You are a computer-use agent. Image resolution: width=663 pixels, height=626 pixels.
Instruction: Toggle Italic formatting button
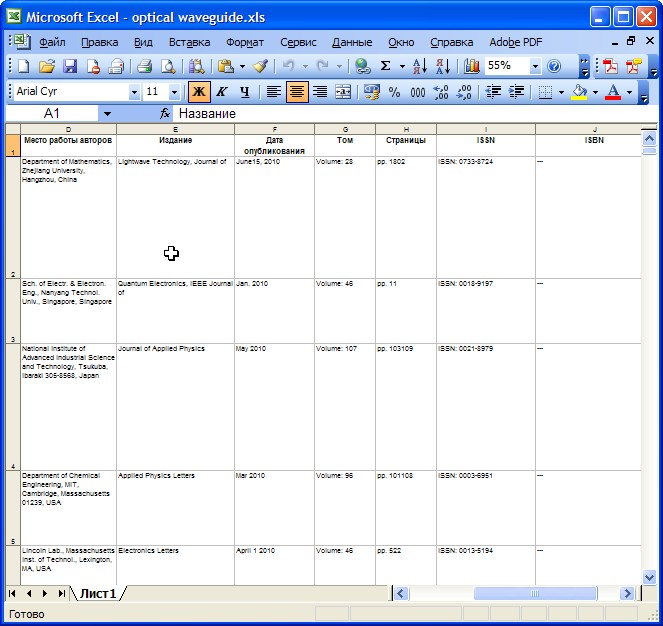(x=221, y=92)
